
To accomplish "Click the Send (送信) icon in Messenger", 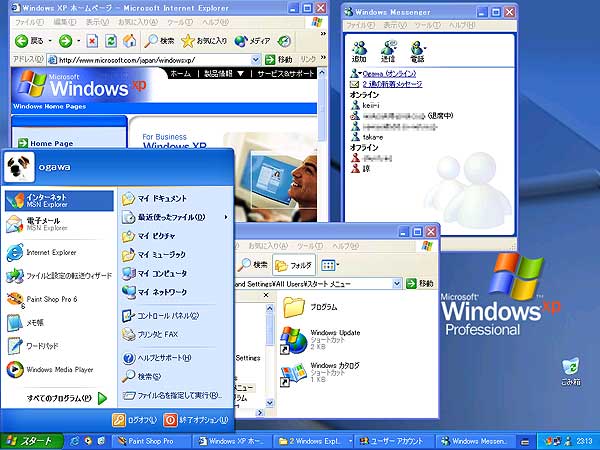I will (388, 51).
